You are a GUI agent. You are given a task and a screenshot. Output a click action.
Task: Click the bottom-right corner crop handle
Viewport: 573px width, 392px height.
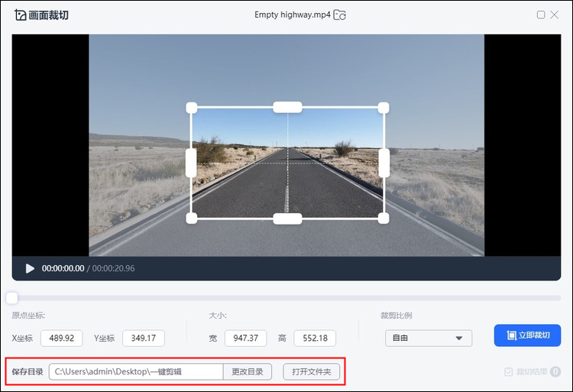384,219
